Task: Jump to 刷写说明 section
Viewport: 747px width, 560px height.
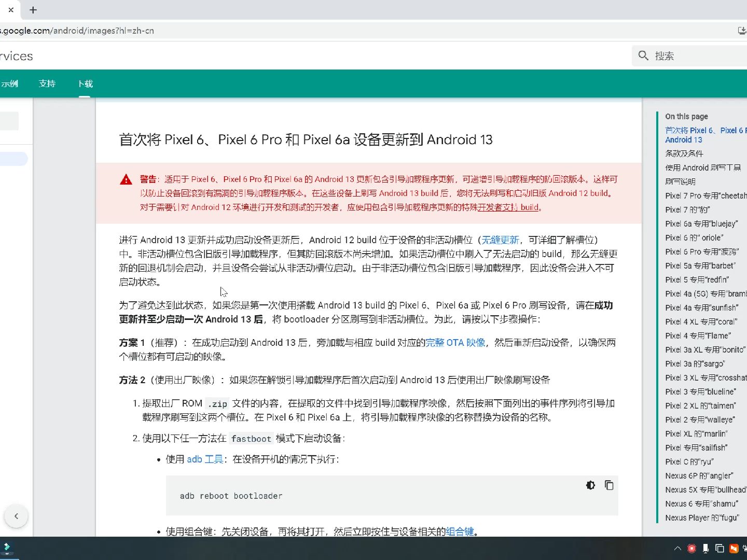Action: click(680, 181)
